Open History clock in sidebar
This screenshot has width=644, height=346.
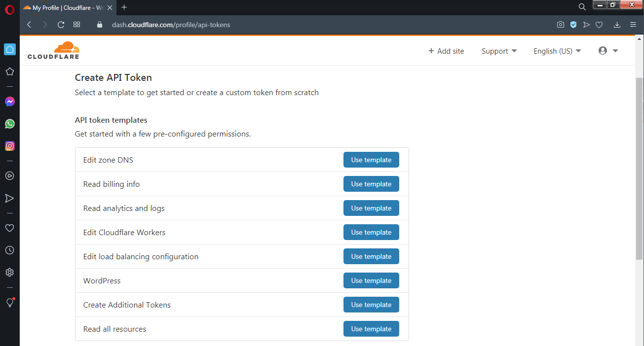click(x=9, y=250)
